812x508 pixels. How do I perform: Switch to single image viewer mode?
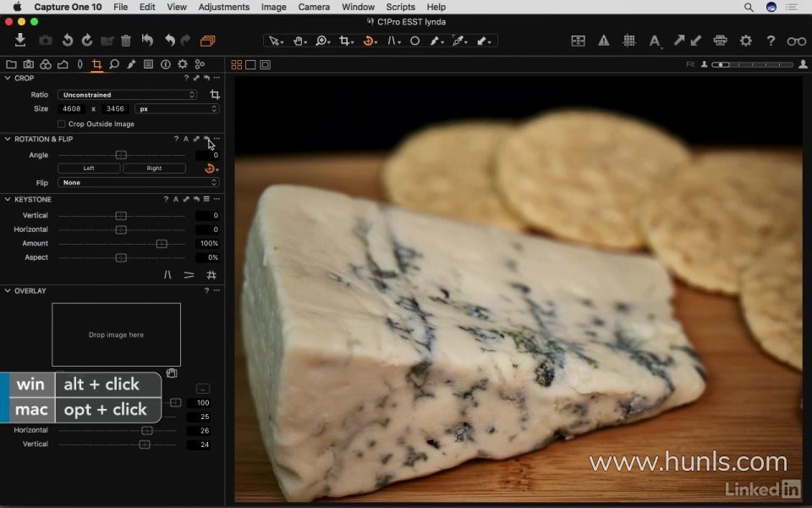click(x=251, y=64)
